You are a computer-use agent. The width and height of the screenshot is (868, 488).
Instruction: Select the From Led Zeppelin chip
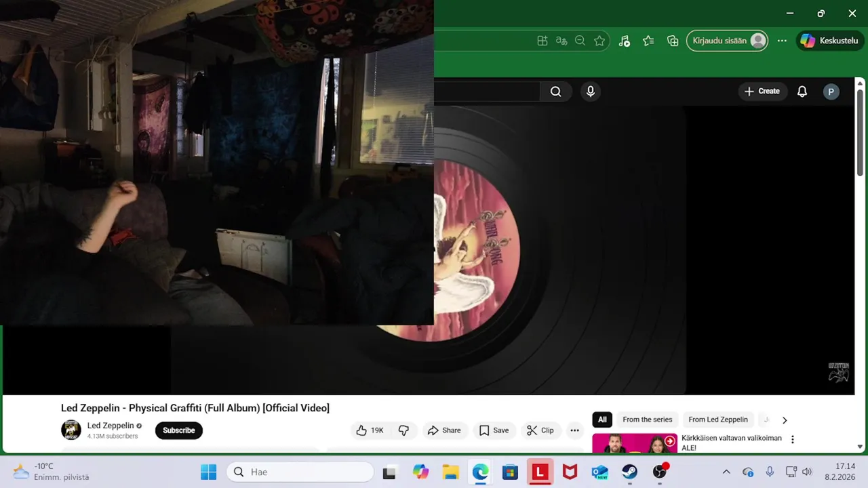pyautogui.click(x=718, y=420)
